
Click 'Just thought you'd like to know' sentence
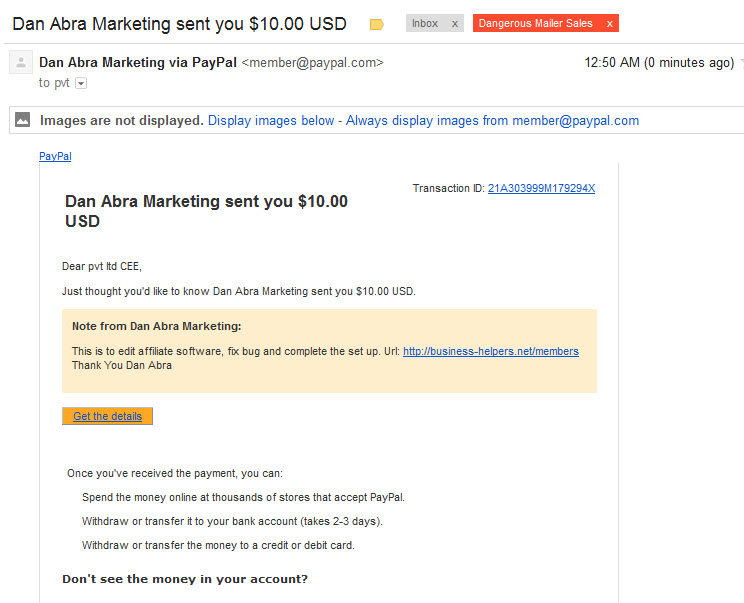[x=239, y=291]
